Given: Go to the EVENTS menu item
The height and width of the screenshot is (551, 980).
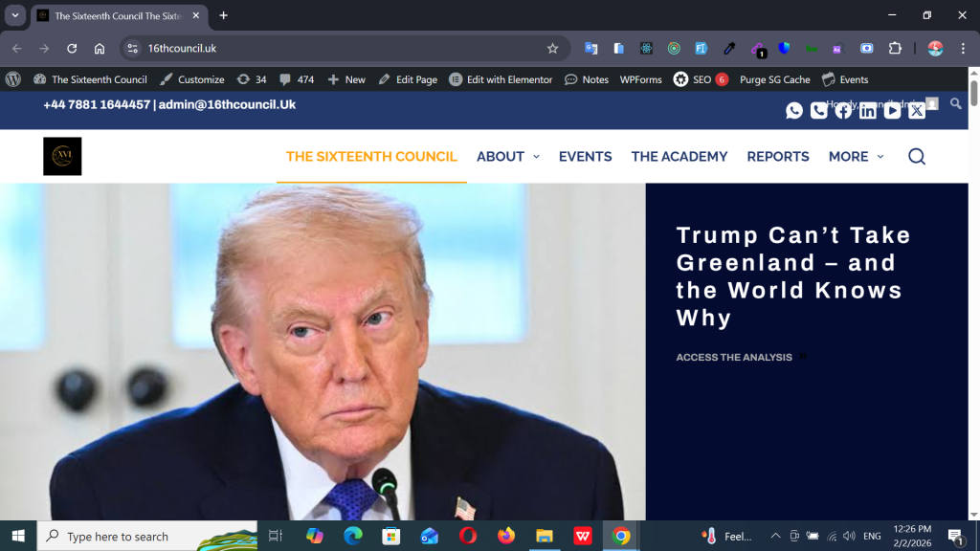Looking at the screenshot, I should click(585, 157).
